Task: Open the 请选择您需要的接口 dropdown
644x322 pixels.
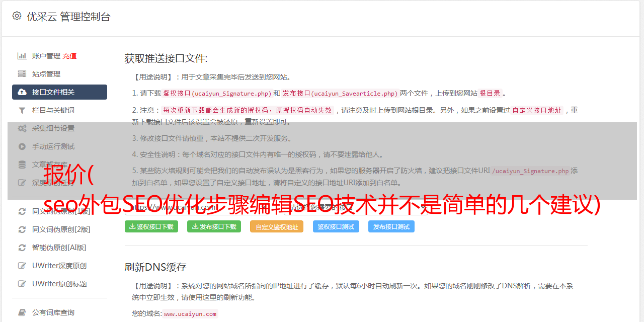Action: coord(355,207)
